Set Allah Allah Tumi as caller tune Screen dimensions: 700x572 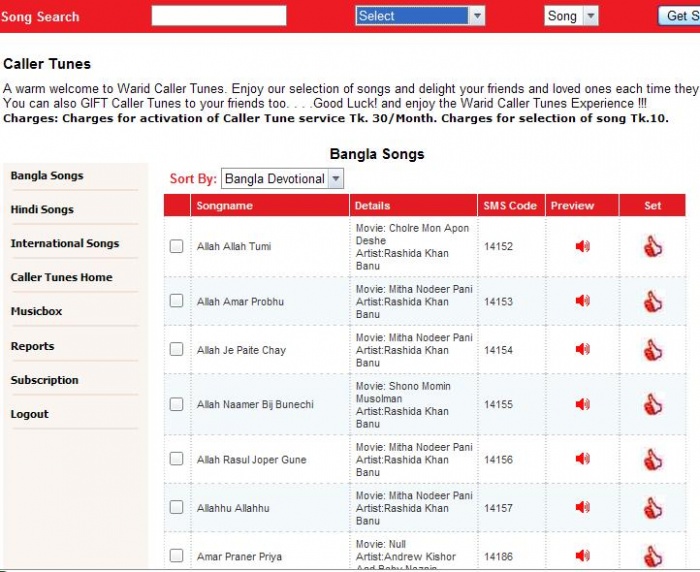tap(653, 246)
